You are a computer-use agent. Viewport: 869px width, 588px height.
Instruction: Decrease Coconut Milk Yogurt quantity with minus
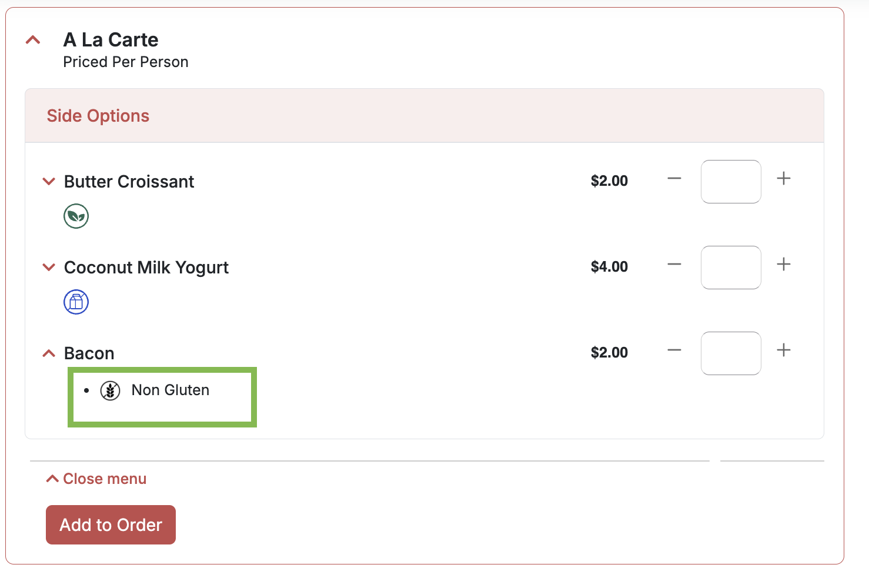(x=674, y=264)
